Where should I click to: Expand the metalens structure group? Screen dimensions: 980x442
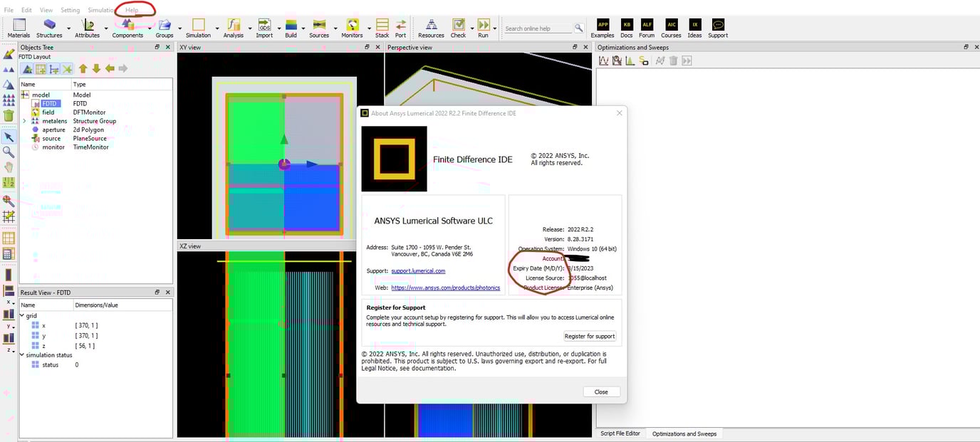pos(24,120)
